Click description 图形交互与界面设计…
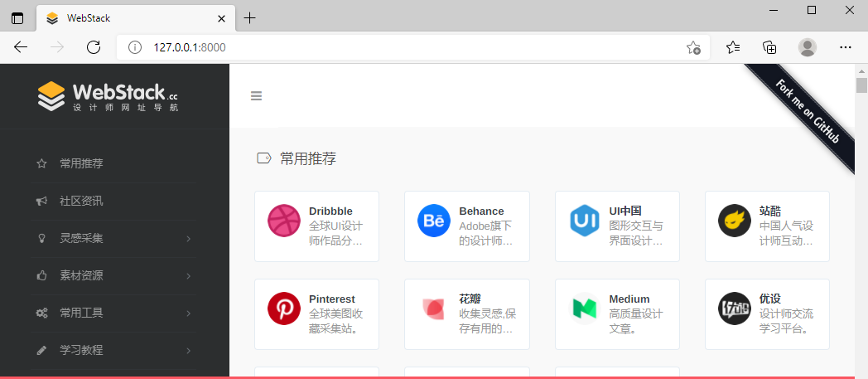Viewport: 868px width, 379px height. [x=636, y=234]
